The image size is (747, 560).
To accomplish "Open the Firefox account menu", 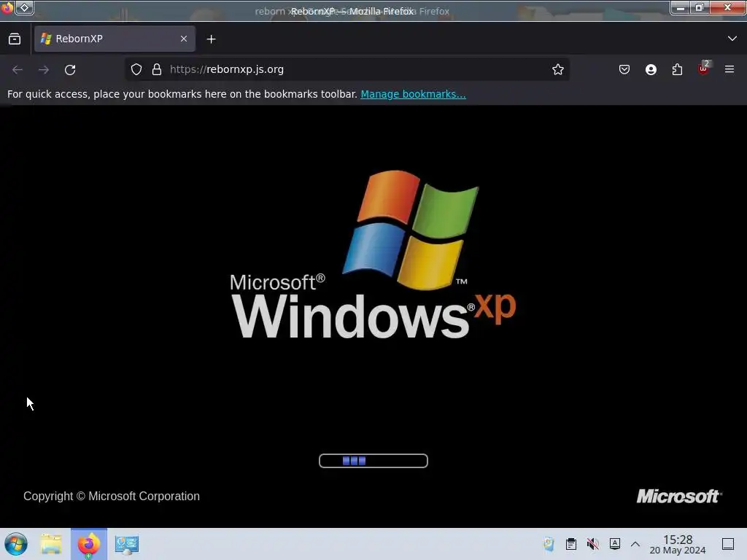I will point(651,69).
